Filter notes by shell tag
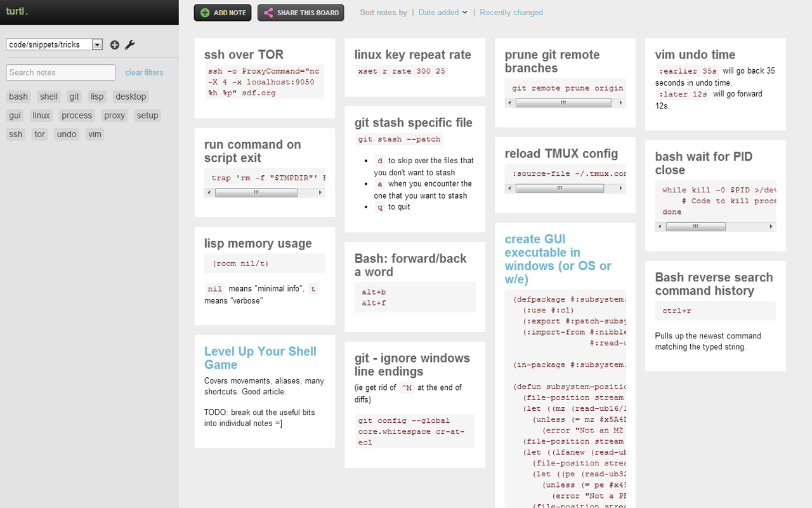 pos(49,97)
